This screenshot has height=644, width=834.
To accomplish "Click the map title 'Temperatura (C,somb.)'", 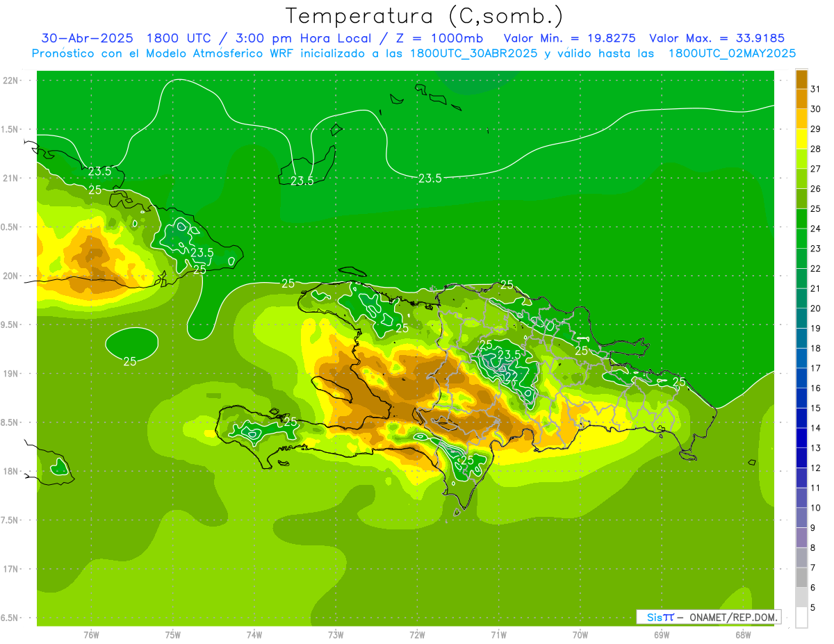I will click(425, 15).
